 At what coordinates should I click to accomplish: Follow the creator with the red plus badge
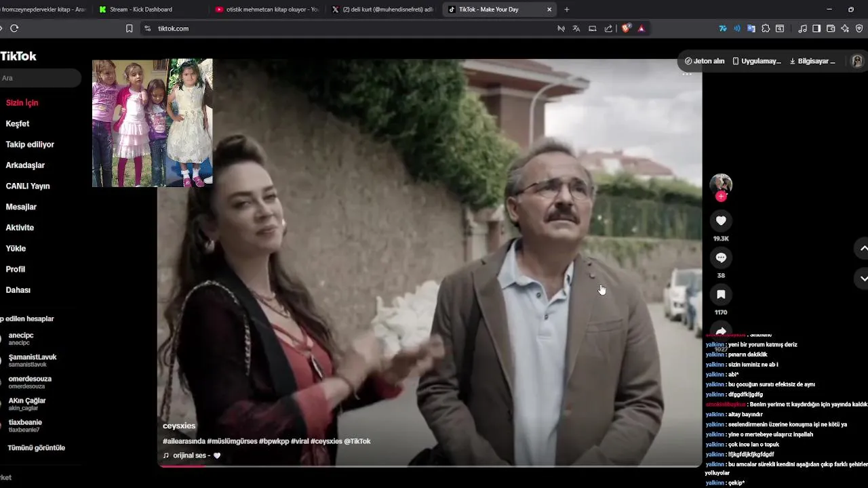tap(721, 197)
